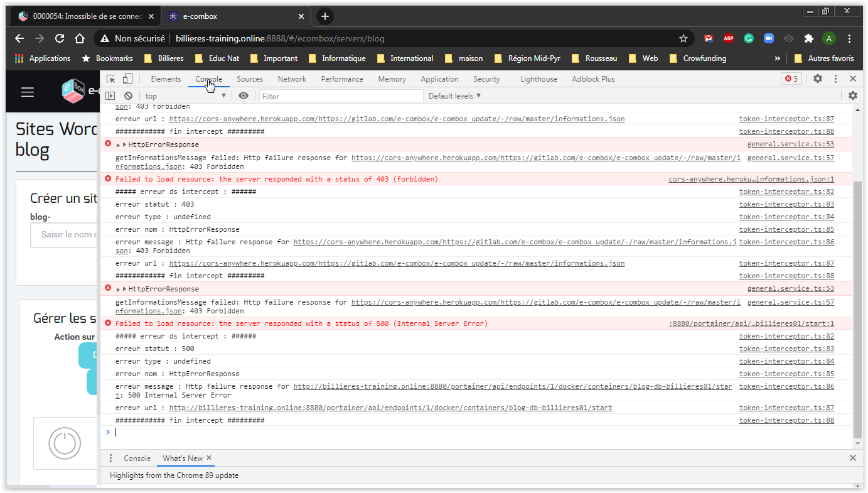Bookmark this page with the star icon
This screenshot has height=493, width=868.
[683, 38]
